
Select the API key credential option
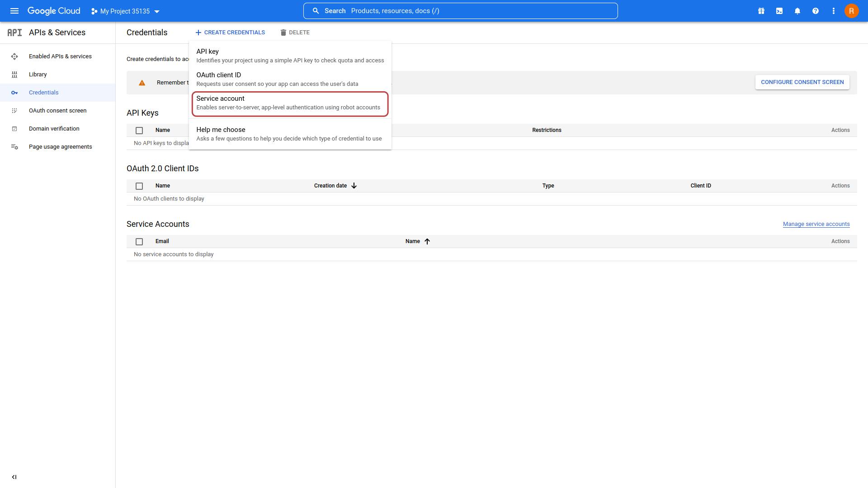coord(290,56)
